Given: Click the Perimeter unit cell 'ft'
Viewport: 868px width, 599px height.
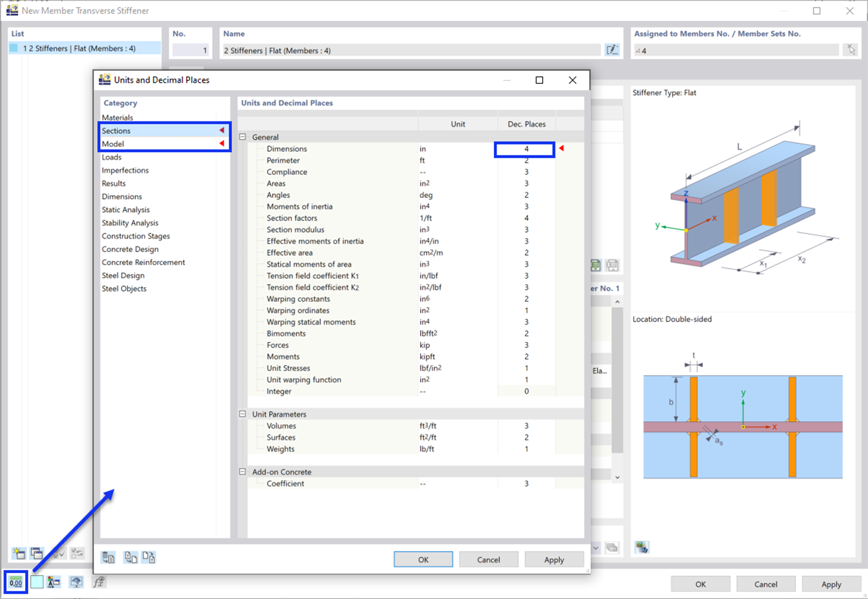Looking at the screenshot, I should click(x=458, y=160).
